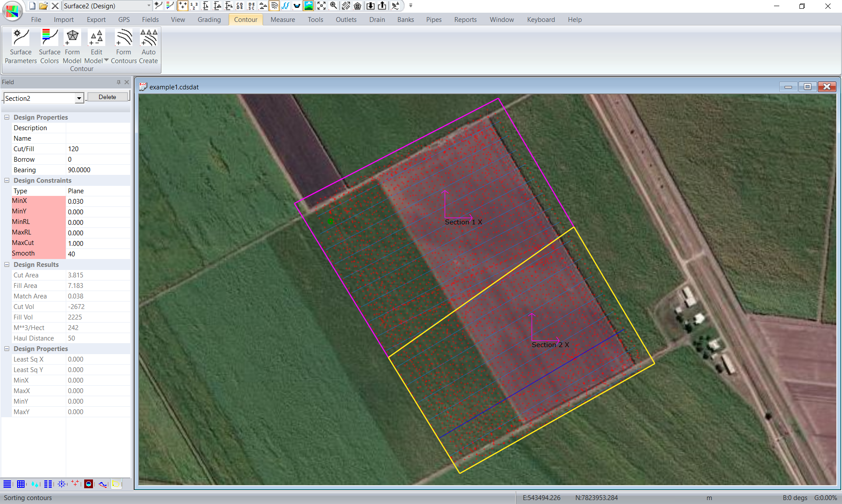Click the zoom magnifier toolbar icon
842x504 pixels.
coord(333,6)
